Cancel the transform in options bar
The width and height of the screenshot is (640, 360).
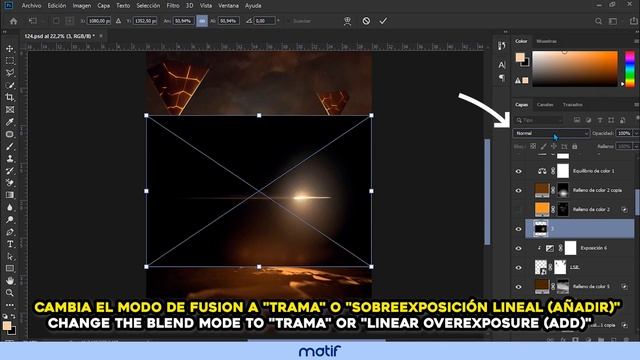point(366,21)
